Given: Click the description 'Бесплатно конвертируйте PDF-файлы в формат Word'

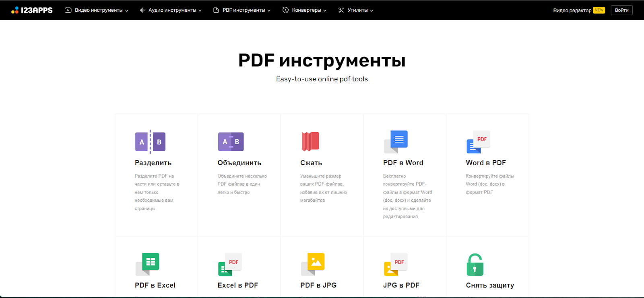Looking at the screenshot, I should pyautogui.click(x=407, y=196).
